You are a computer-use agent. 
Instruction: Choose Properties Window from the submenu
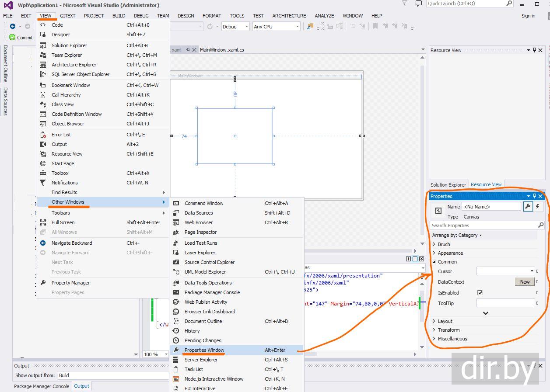tap(204, 350)
